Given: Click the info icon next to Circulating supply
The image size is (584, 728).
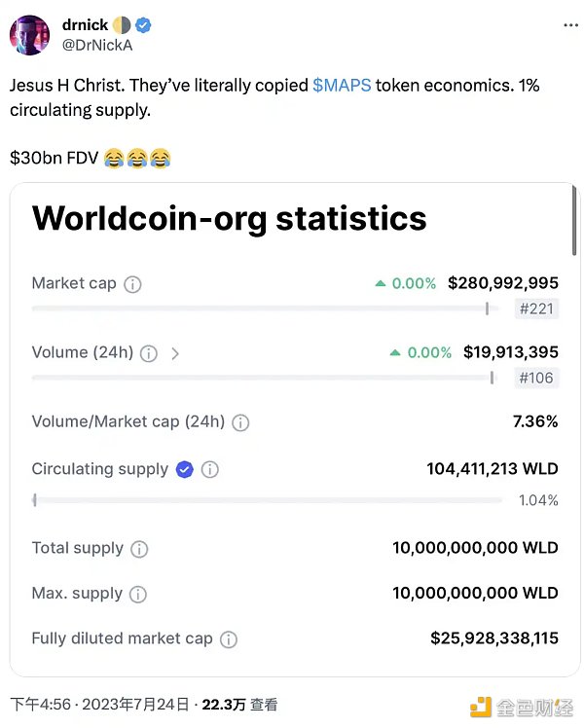Looking at the screenshot, I should click(x=210, y=470).
